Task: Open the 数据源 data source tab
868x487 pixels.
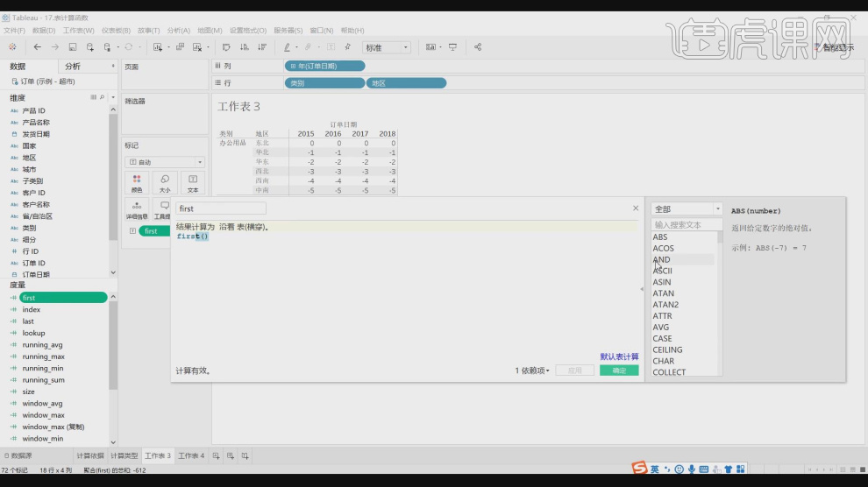Action: click(x=18, y=456)
